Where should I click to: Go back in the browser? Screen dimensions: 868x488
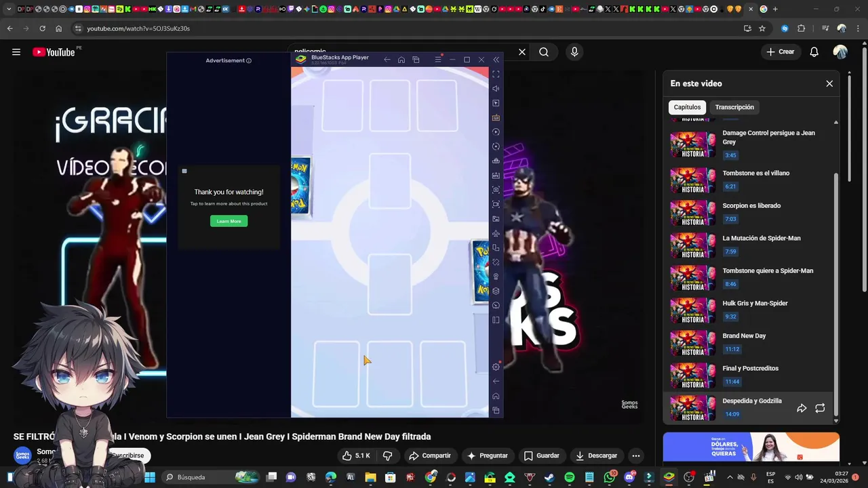click(x=9, y=28)
